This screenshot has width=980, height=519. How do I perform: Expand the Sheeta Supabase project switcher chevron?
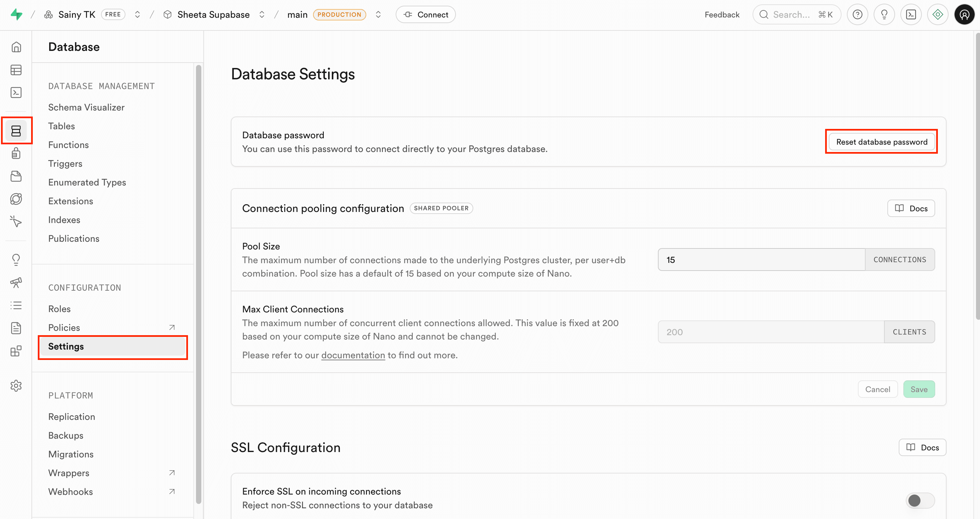262,14
